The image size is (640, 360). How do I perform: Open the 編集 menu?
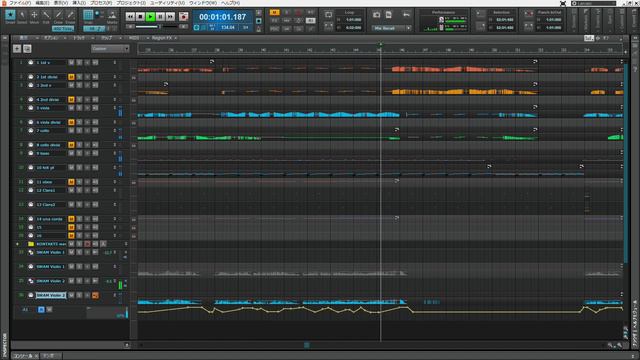[42, 3]
